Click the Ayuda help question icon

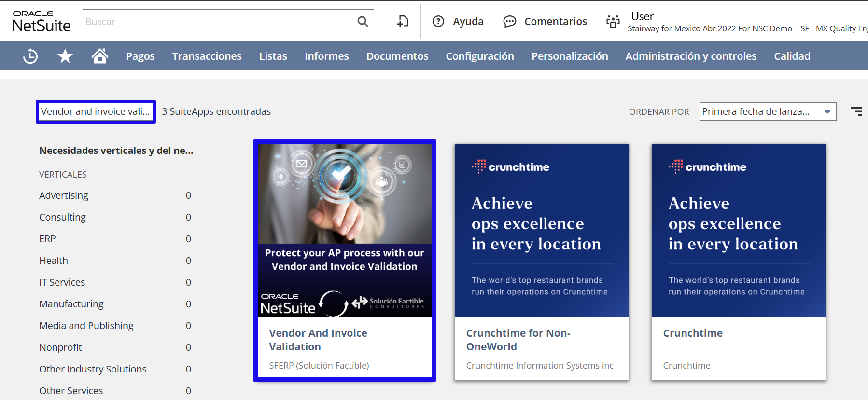click(x=438, y=22)
